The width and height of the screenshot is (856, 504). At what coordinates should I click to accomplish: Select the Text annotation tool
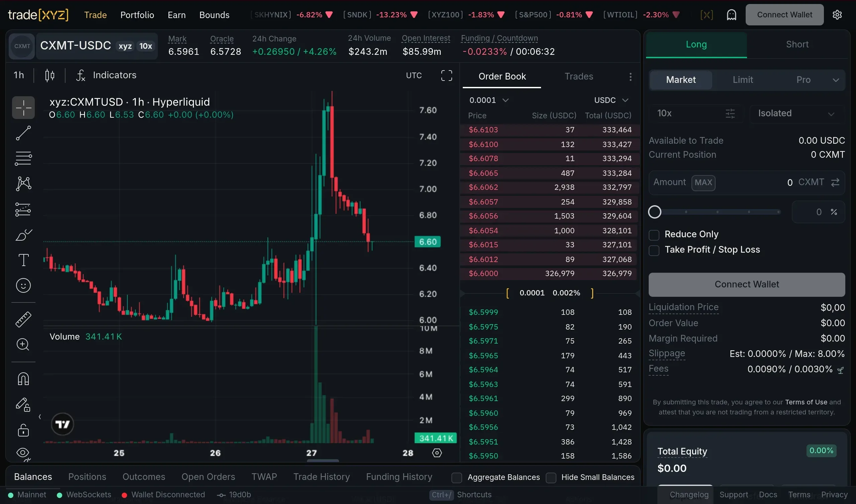23,260
